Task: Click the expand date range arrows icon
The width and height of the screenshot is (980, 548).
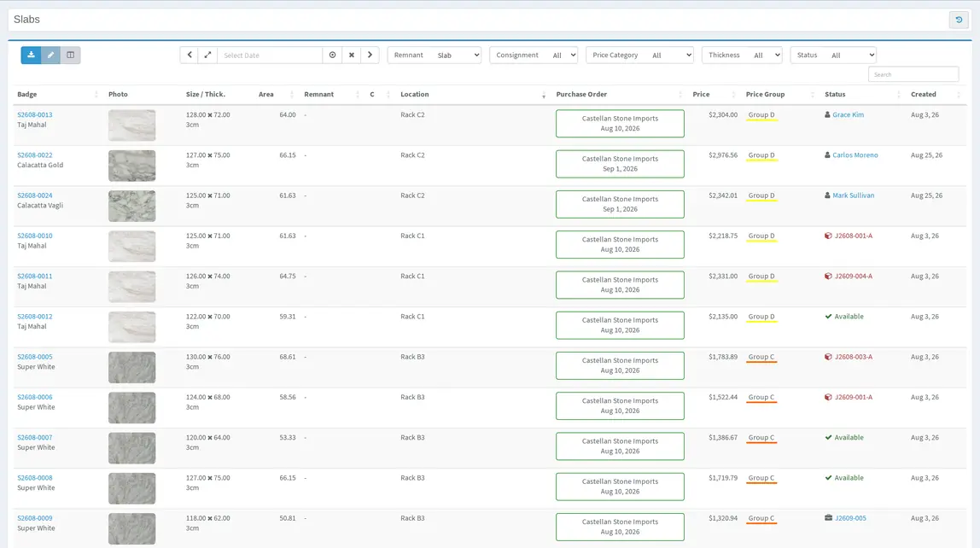Action: point(207,55)
